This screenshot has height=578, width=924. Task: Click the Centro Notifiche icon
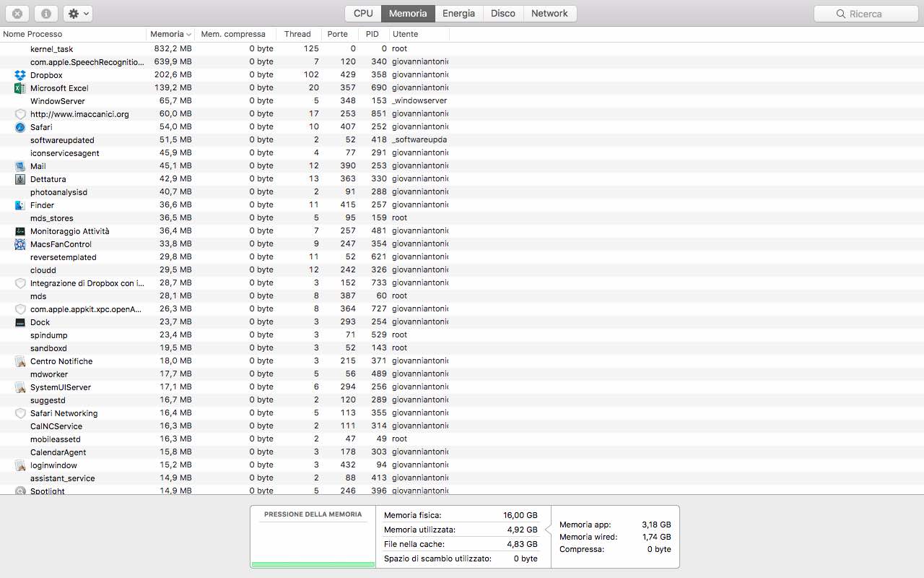tap(20, 361)
